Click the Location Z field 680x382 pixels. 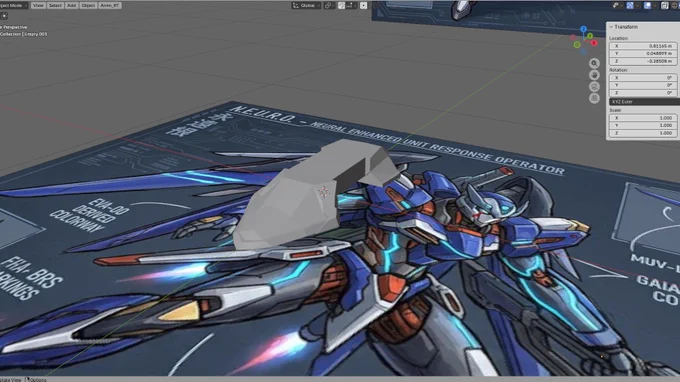click(x=643, y=61)
